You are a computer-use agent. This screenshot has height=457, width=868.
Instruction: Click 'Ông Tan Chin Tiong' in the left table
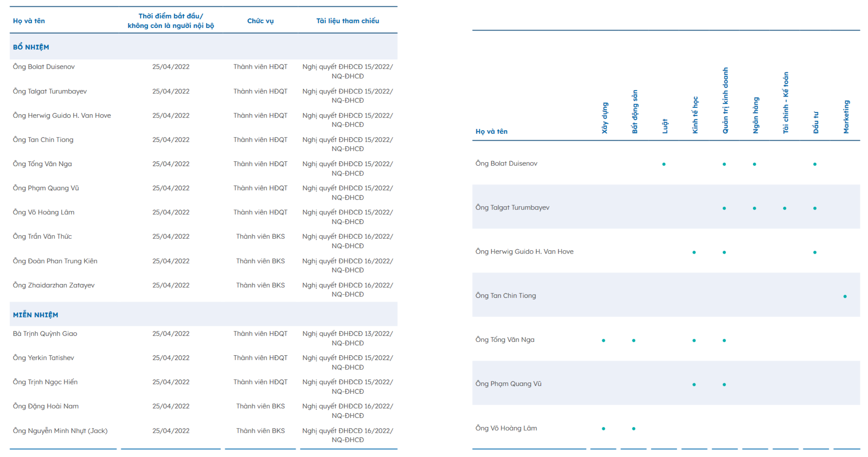[43, 140]
